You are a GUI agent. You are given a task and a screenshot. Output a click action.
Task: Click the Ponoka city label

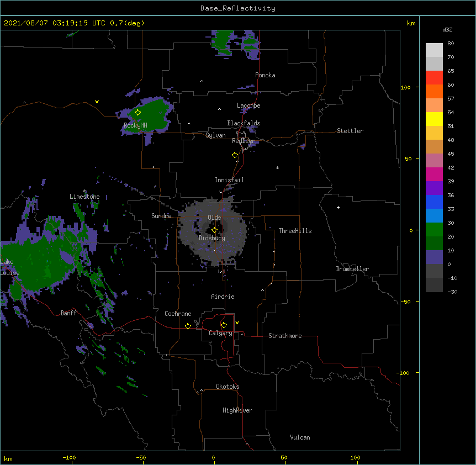pyautogui.click(x=265, y=75)
